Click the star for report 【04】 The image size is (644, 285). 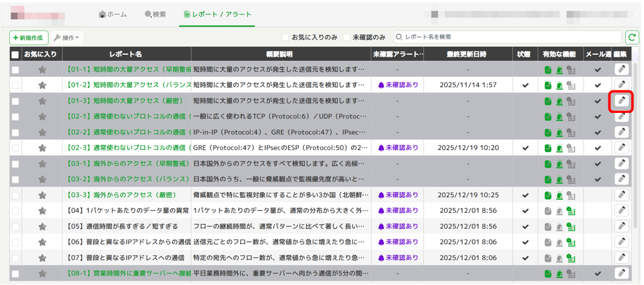(42, 211)
